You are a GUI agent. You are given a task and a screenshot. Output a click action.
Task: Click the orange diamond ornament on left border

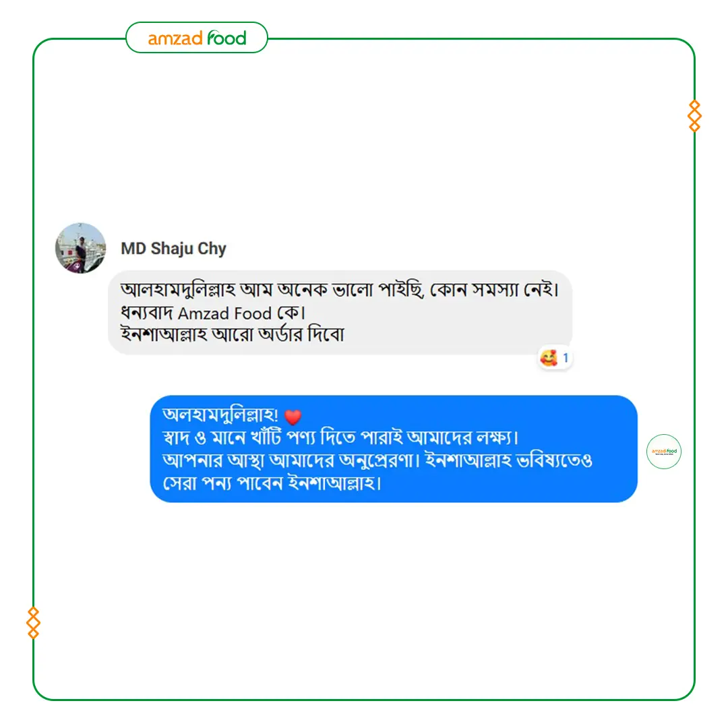(x=33, y=623)
